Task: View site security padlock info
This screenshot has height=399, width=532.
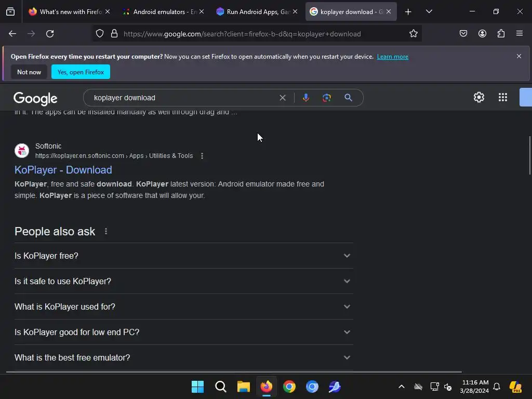Action: [114, 34]
